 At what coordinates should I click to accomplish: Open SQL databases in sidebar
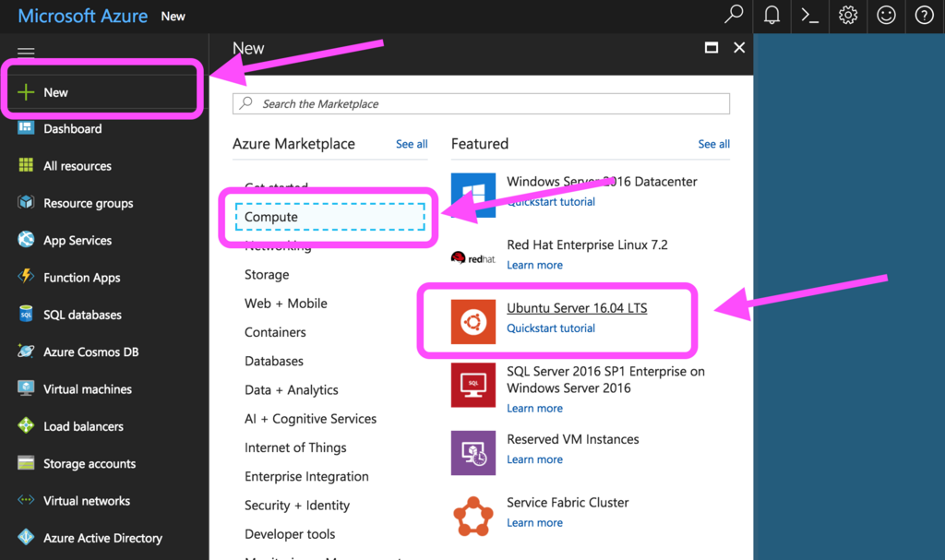82,315
